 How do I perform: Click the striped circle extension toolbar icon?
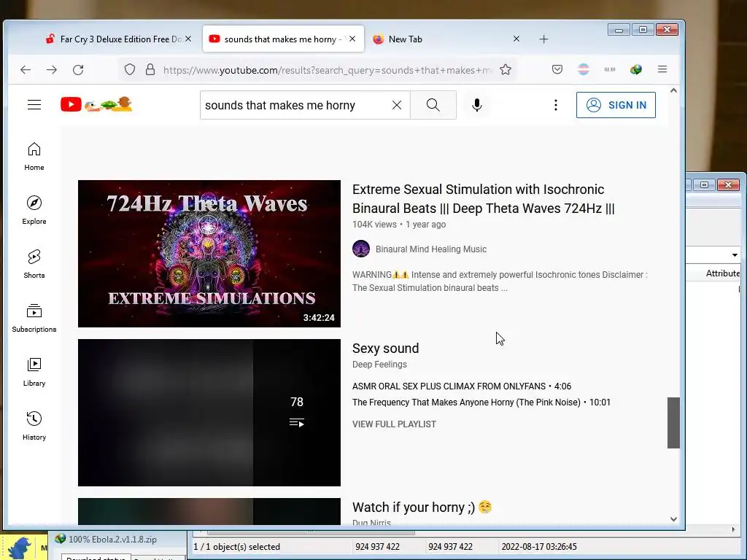(x=584, y=69)
